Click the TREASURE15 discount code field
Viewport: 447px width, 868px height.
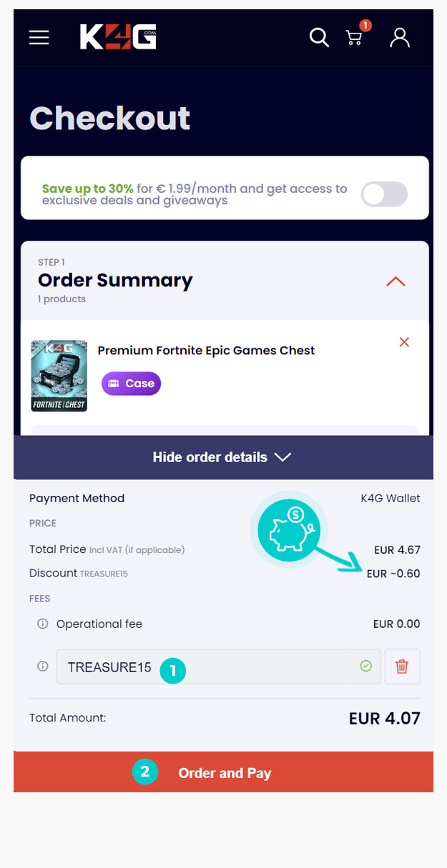click(200, 667)
